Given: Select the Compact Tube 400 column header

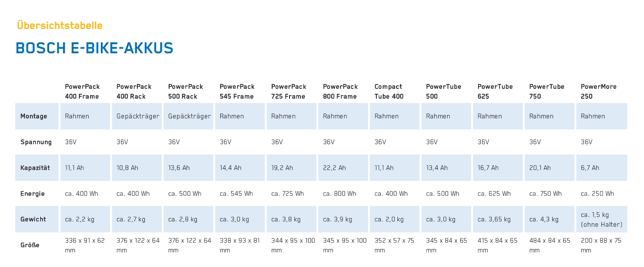Looking at the screenshot, I should pyautogui.click(x=389, y=91).
